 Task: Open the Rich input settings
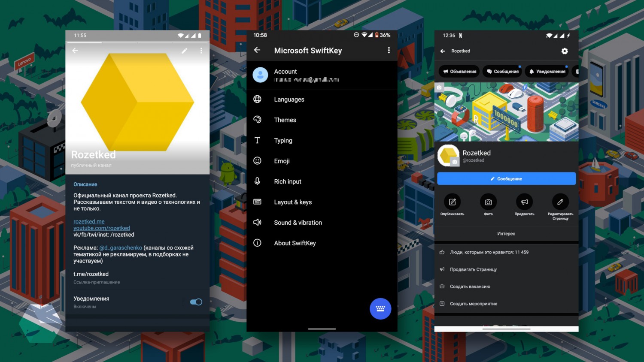(x=322, y=182)
